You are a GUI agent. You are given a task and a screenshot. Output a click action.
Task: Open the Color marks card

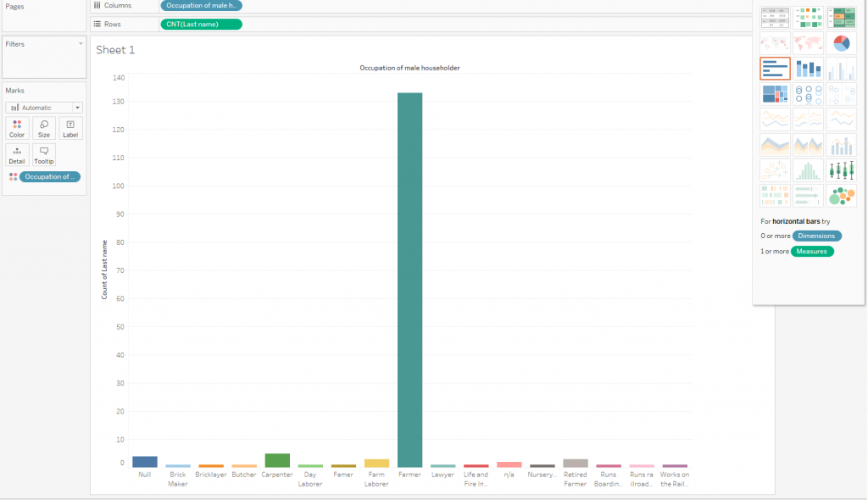17,128
